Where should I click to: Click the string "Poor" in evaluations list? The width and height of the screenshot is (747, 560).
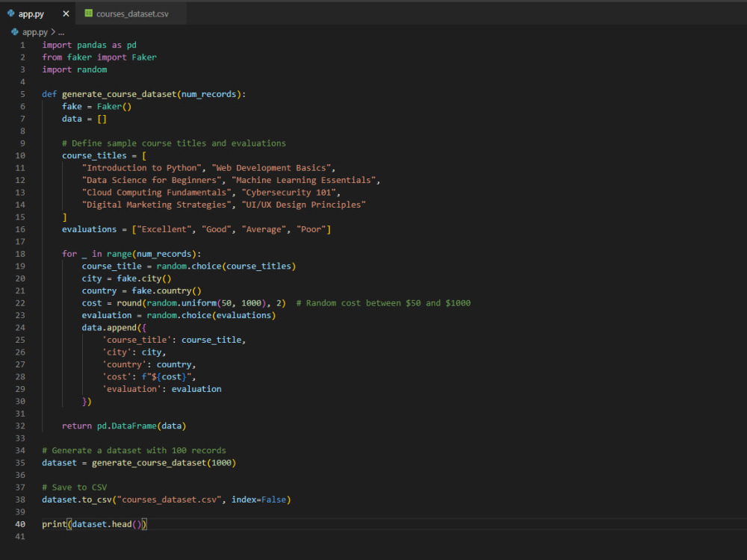[311, 229]
